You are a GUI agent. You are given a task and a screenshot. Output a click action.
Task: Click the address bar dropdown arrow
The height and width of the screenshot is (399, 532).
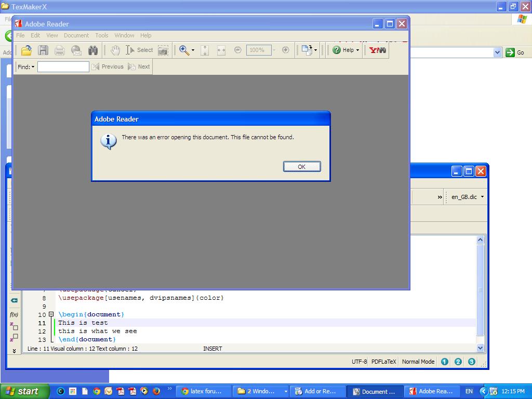[497, 52]
